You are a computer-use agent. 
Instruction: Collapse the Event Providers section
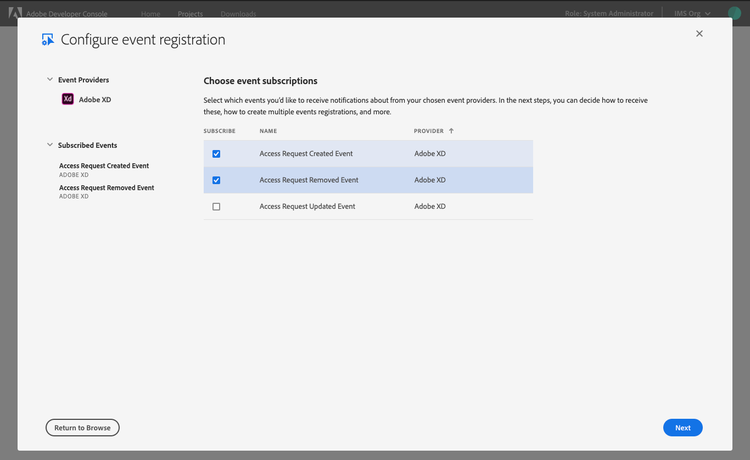pos(50,79)
